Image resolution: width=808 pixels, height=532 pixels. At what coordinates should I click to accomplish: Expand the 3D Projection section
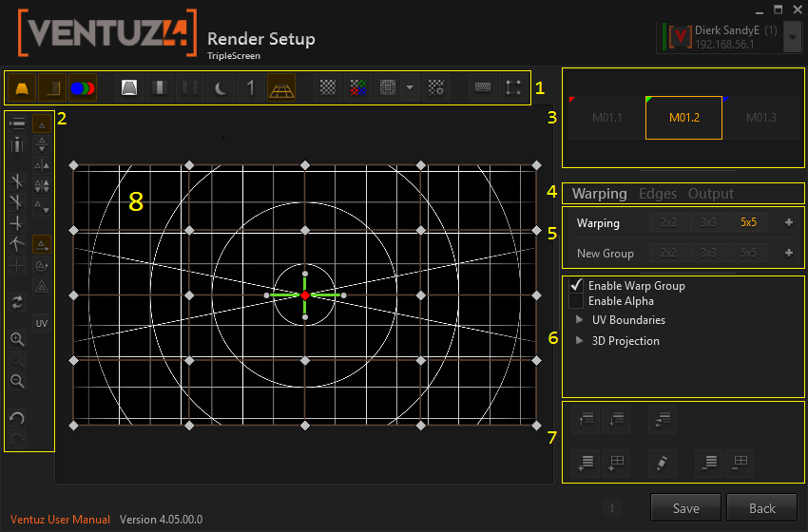pos(581,341)
